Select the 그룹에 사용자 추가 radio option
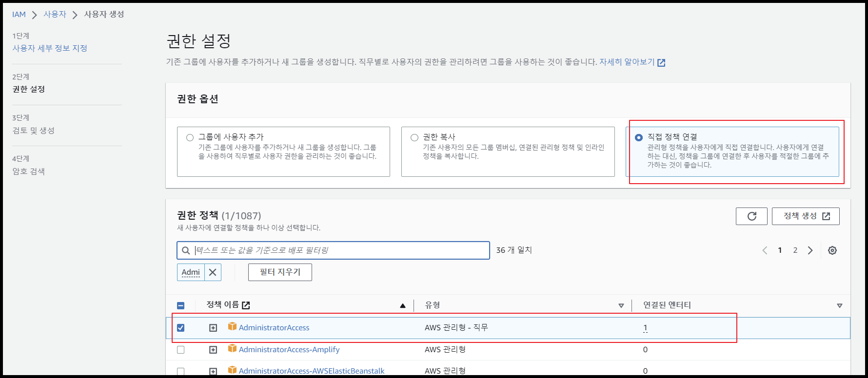868x378 pixels. tap(190, 137)
